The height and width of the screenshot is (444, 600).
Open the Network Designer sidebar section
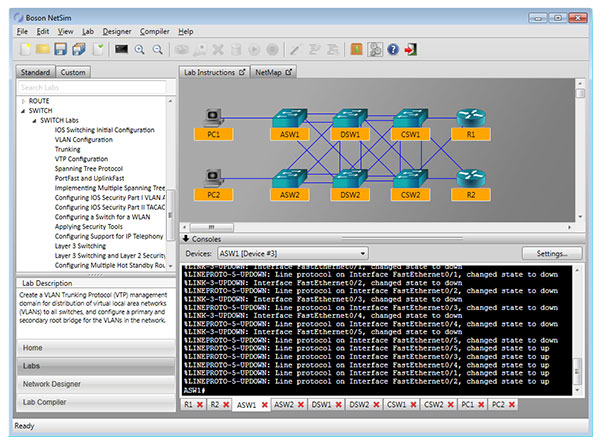(x=52, y=383)
